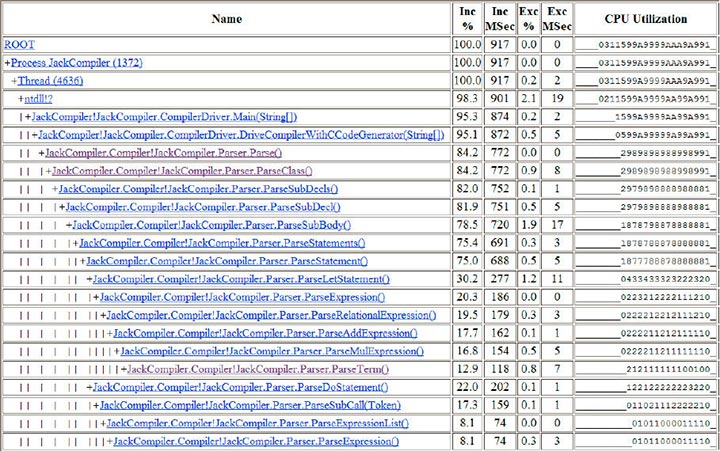Open the Parser.ParseMulExpression() link
Screen dimensions: 720x451
click(272, 351)
